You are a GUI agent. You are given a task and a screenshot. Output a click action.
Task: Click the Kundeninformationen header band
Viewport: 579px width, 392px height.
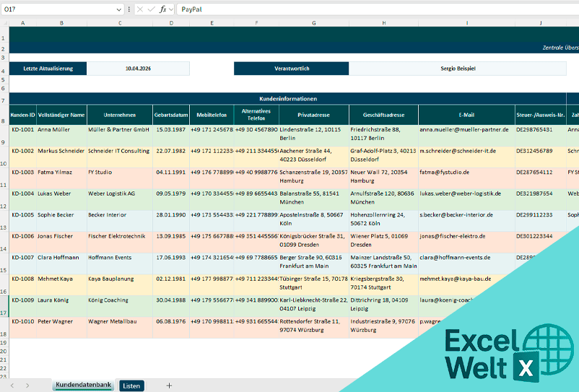tap(287, 99)
